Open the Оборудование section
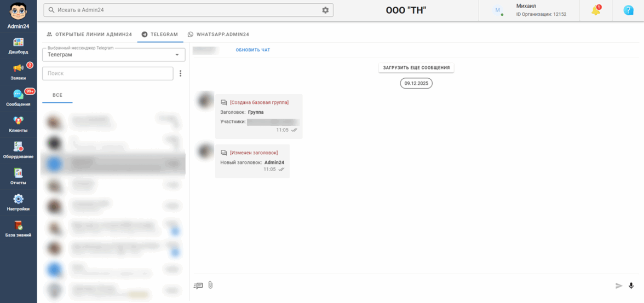Image resolution: width=644 pixels, height=303 pixels. [x=18, y=150]
